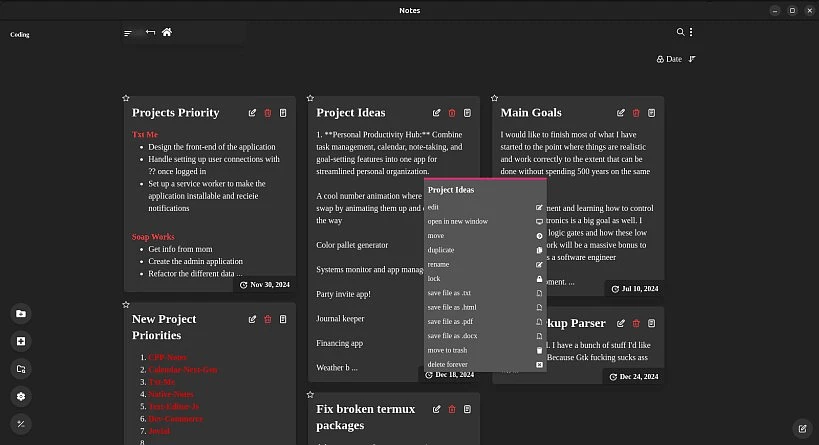Viewport: 819px width, 445px height.
Task: Select 'save file as .docx'
Action: (485, 336)
